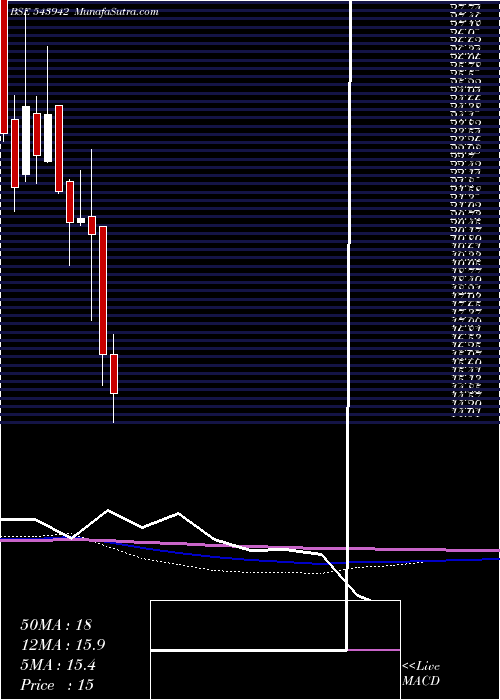Click the <<Live MACD label

(x=421, y=673)
